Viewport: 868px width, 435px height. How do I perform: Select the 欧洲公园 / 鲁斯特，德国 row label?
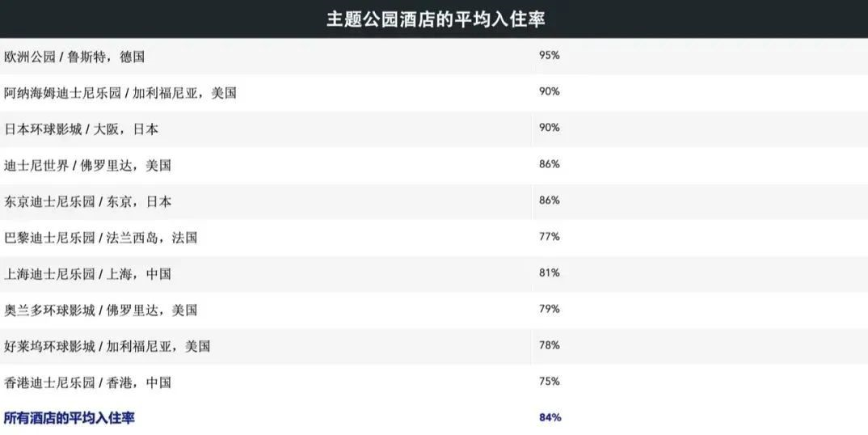tap(74, 57)
